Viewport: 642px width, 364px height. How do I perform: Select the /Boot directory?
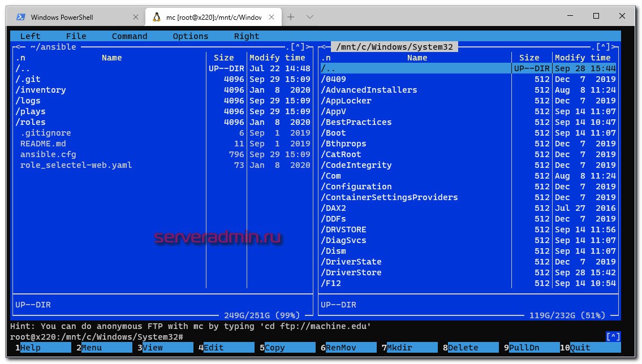point(468,133)
